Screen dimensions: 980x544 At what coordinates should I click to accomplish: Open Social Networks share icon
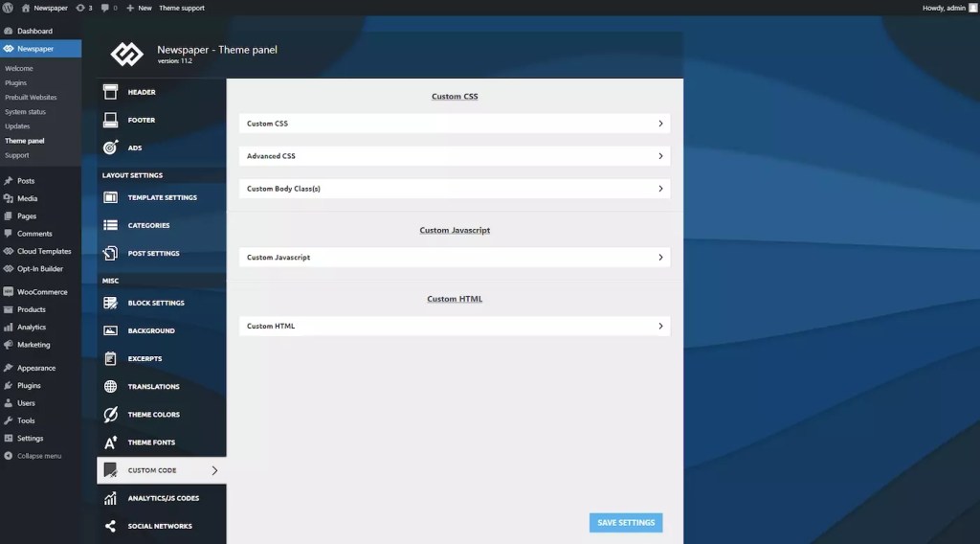110,526
